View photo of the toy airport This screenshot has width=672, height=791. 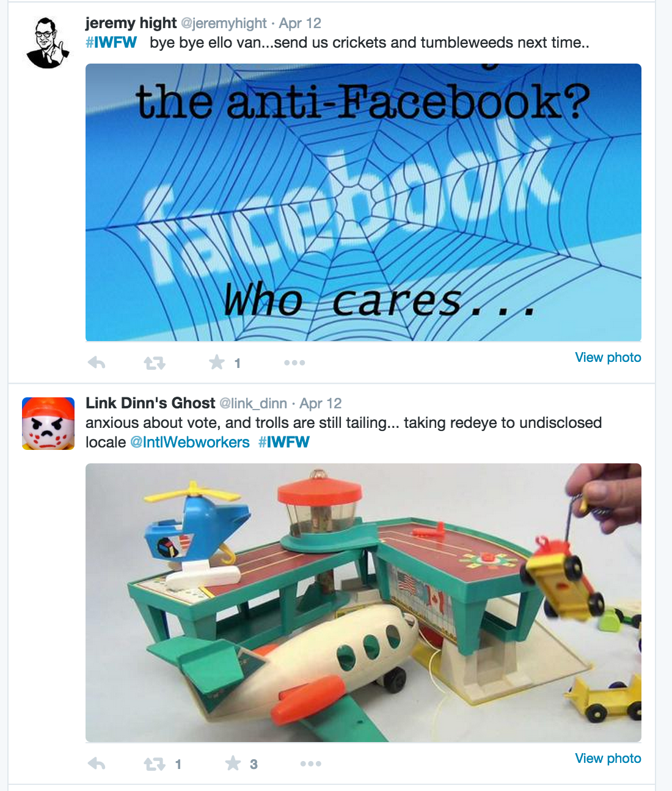tap(608, 759)
